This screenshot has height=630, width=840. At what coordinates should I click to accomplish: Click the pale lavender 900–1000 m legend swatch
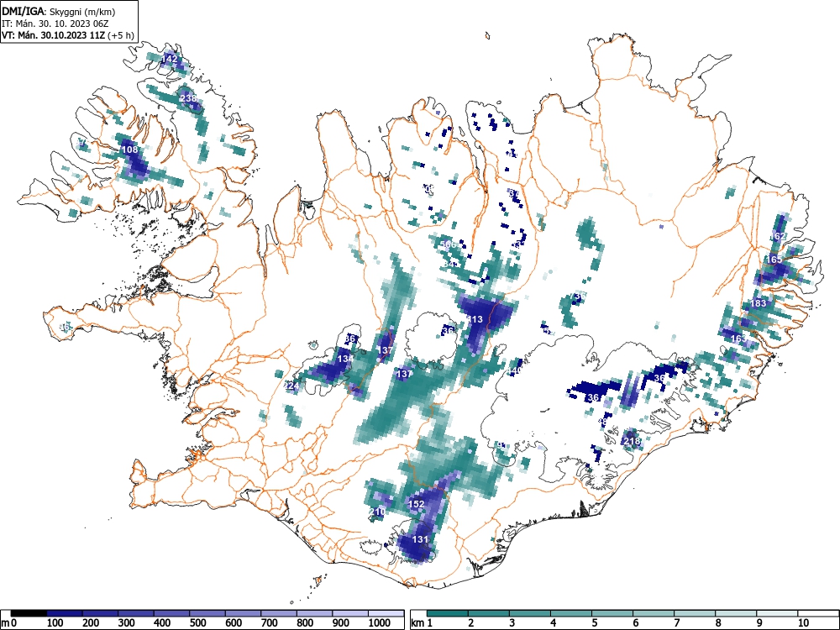coord(350,613)
